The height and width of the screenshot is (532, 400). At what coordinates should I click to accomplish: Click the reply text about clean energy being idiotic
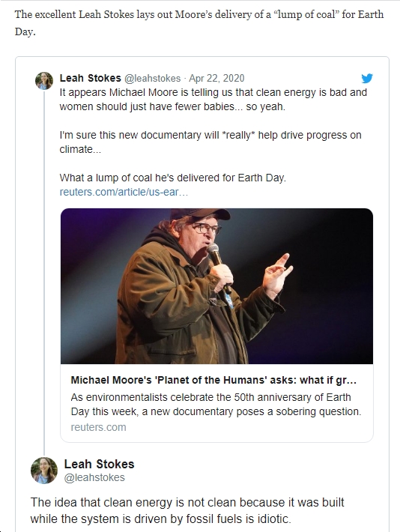coord(187,510)
